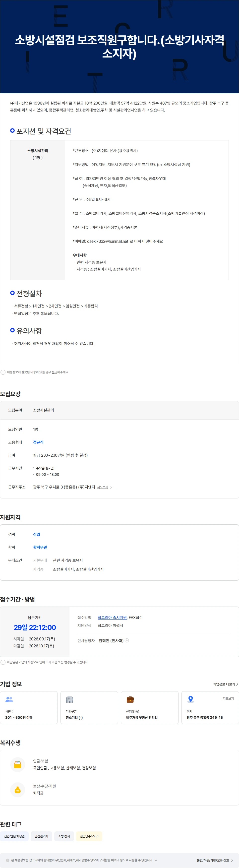Viewport: 239px width, 868px height.
Task: Click the 29일 22:12:00 countdown
Action: [x=35, y=627]
